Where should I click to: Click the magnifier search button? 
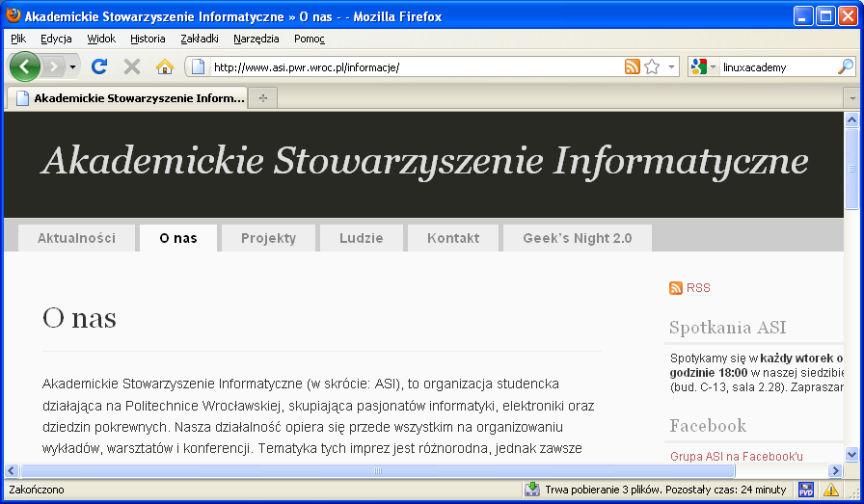pos(846,66)
